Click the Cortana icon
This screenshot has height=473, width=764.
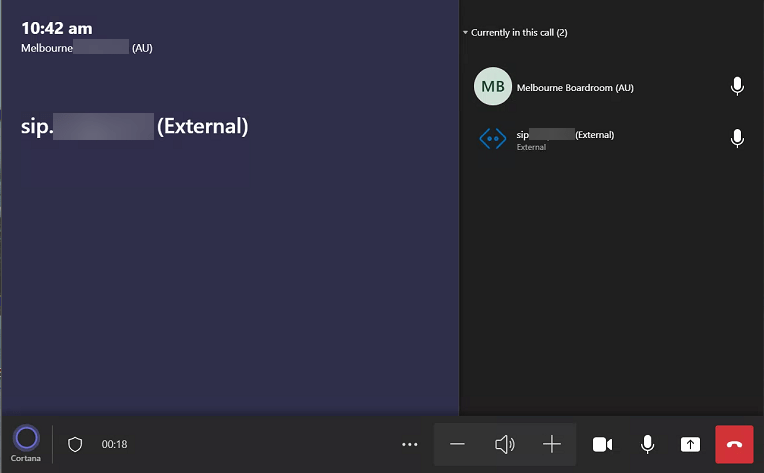(x=27, y=439)
